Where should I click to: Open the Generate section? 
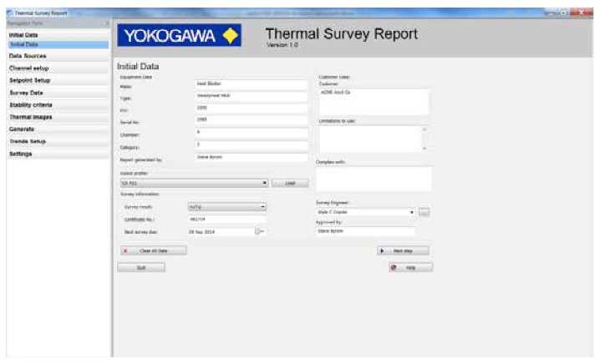58,129
